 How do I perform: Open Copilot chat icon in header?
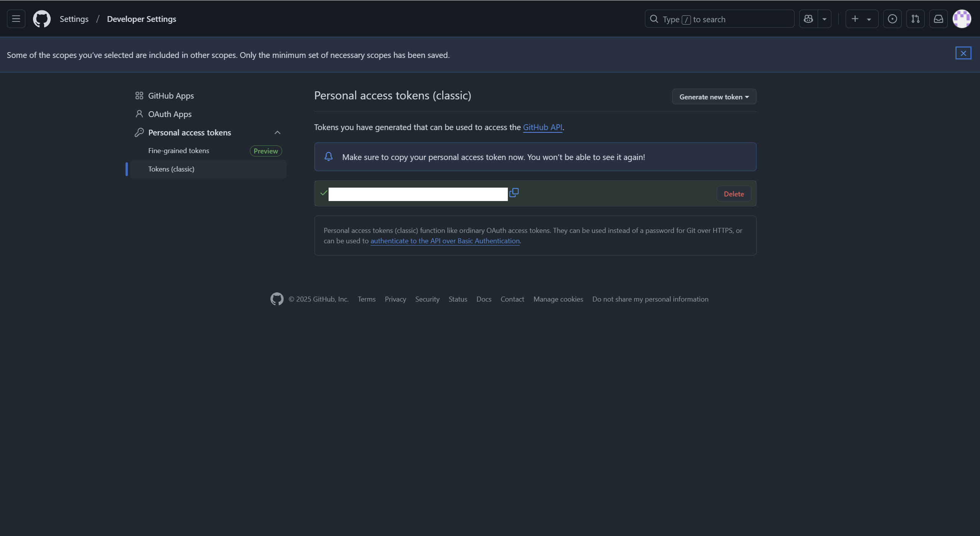click(x=808, y=19)
